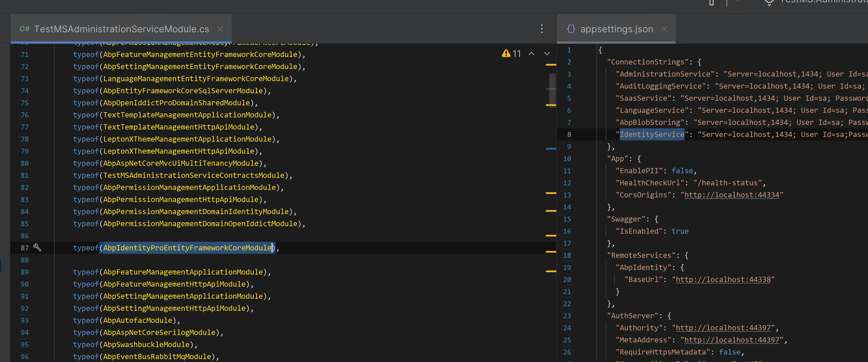Click line number 8 in the appsettings gutter
Image resolution: width=868 pixels, height=362 pixels.
point(569,134)
